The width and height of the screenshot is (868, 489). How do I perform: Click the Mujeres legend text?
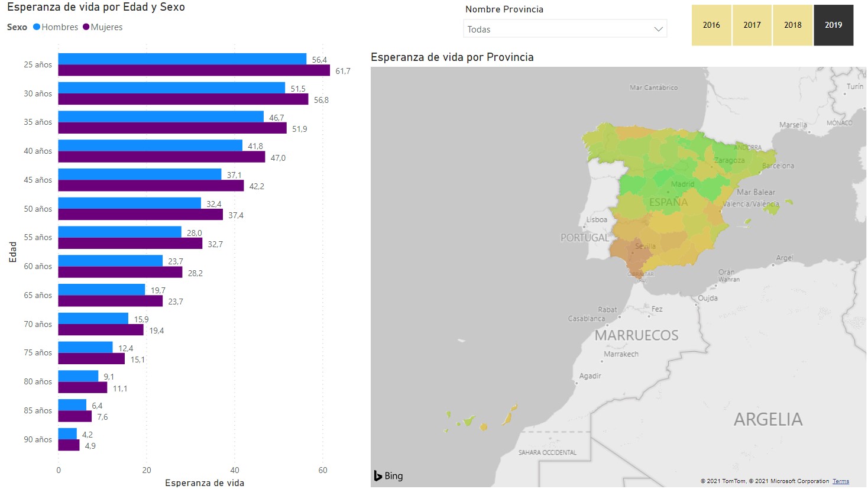(107, 27)
